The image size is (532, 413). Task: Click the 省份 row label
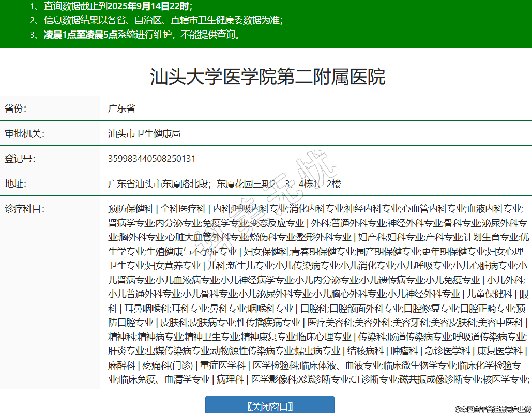pos(16,109)
